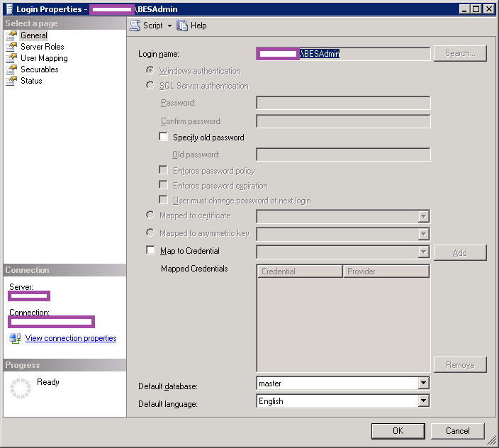Open the Mapped to certificate dropdown

tap(423, 217)
